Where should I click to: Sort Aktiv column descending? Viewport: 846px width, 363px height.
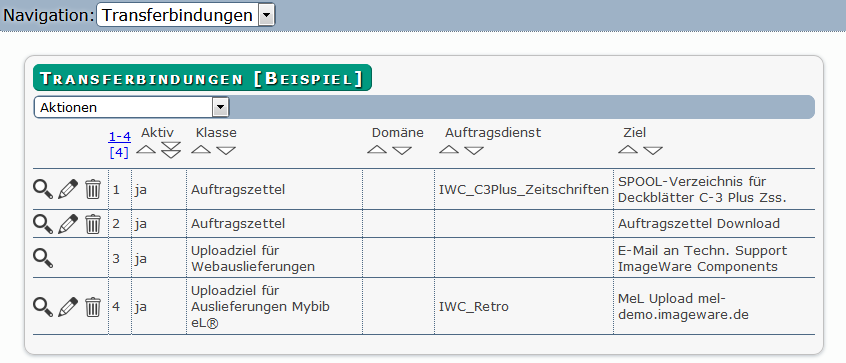click(171, 150)
